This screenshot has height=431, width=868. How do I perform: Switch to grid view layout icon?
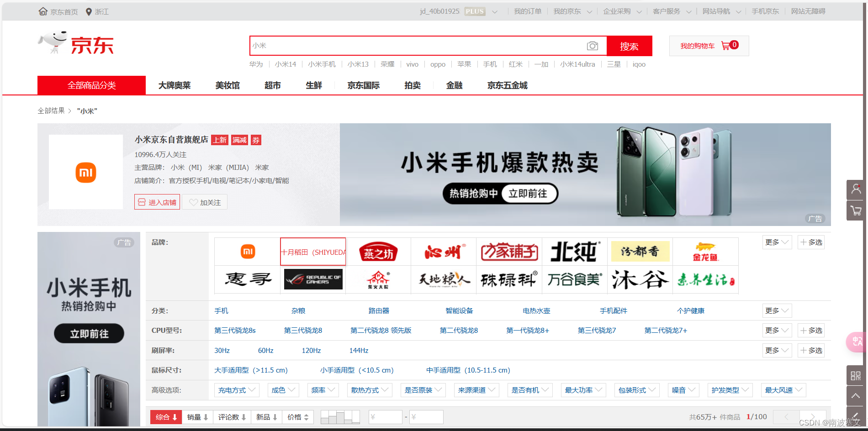coord(340,417)
